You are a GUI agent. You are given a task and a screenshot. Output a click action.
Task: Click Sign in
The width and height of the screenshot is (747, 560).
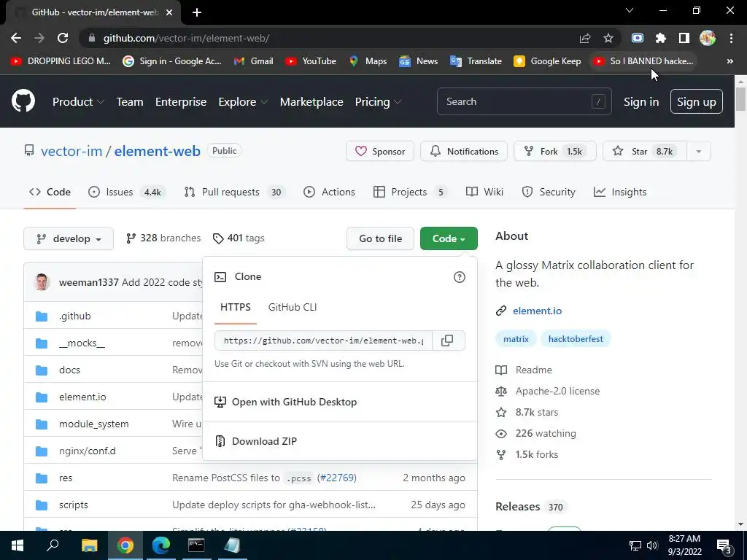point(641,101)
